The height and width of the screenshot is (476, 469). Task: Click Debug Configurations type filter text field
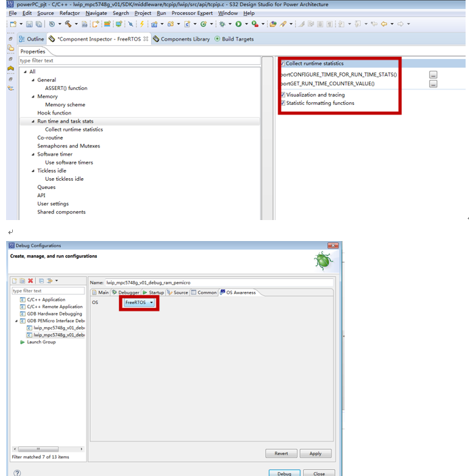[x=48, y=291]
